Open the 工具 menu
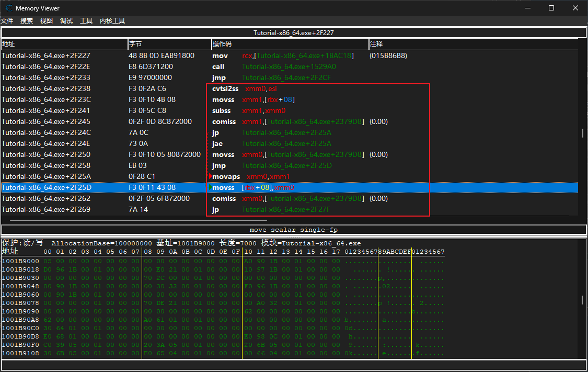 (86, 21)
